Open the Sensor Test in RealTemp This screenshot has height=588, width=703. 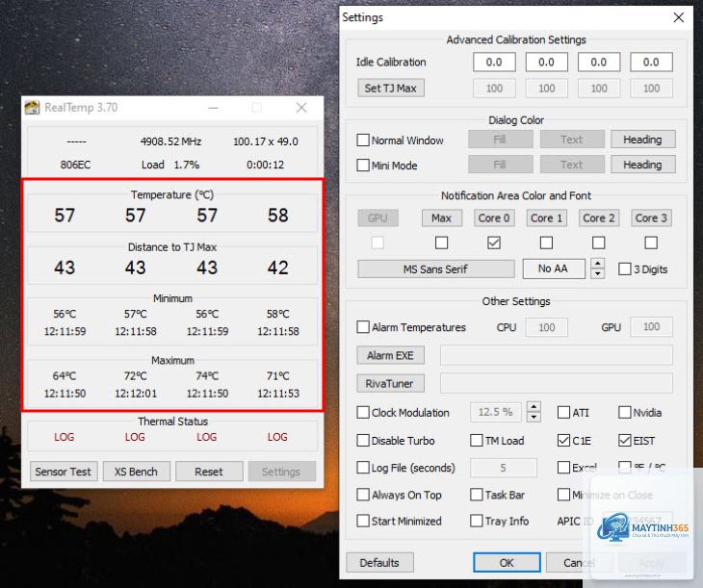pos(64,472)
